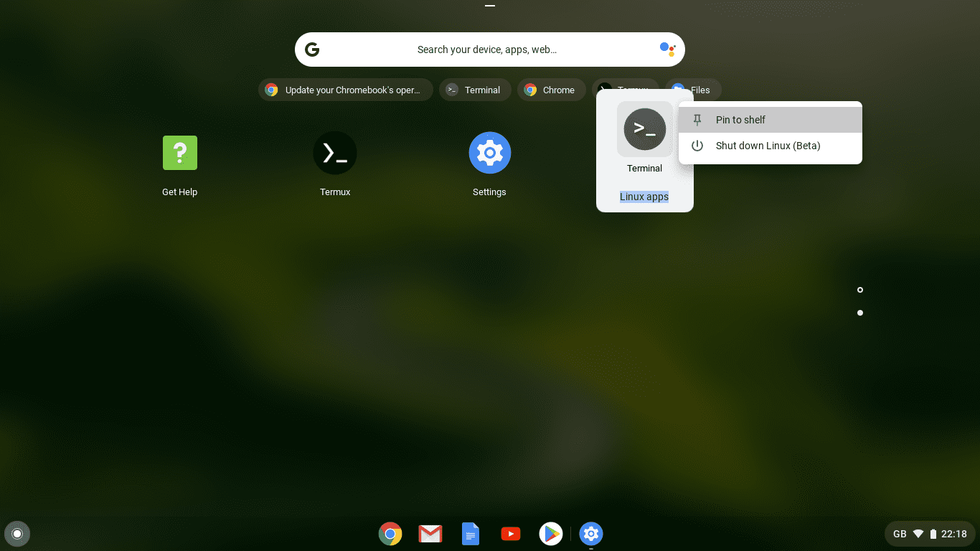Open the Get Help app
Image resolution: width=980 pixels, height=551 pixels.
179,153
